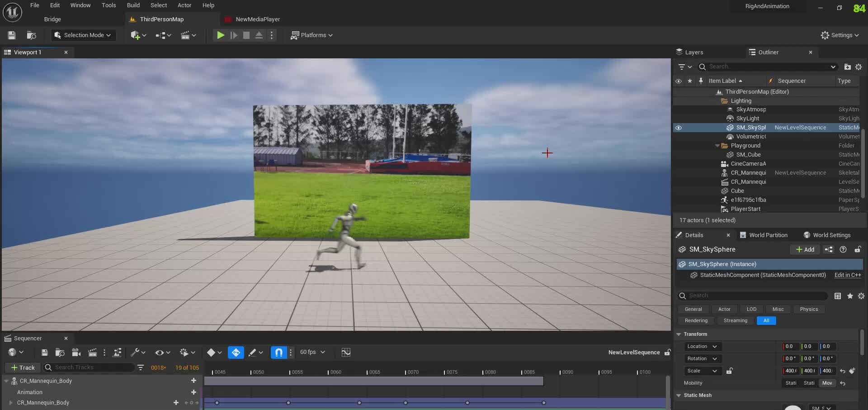Screen dimensions: 868x410
Task: Switch to the NewMediaPlayer tab
Action: [x=258, y=19]
